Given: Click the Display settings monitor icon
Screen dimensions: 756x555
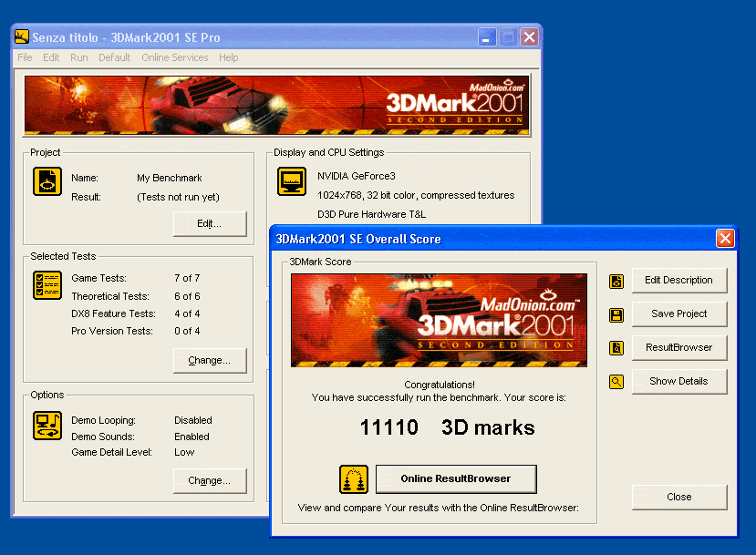Looking at the screenshot, I should tap(292, 182).
